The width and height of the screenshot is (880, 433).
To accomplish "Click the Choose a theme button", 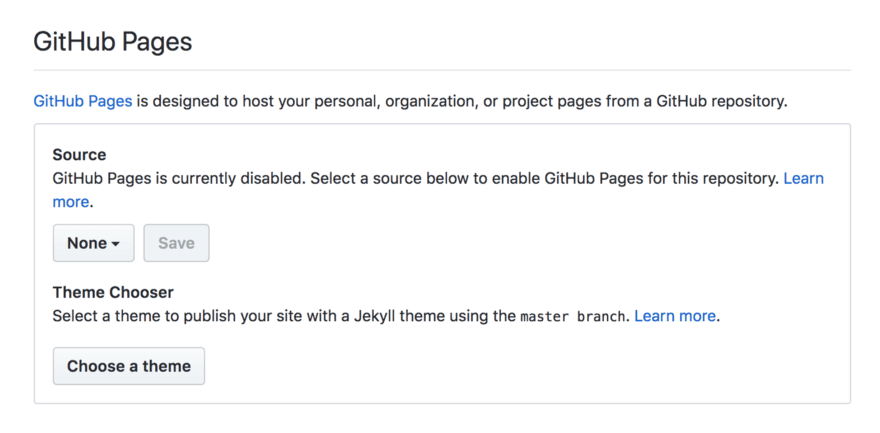I will click(128, 366).
